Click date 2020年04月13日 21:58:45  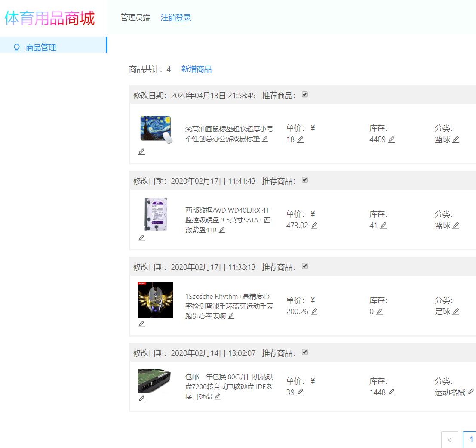click(213, 96)
